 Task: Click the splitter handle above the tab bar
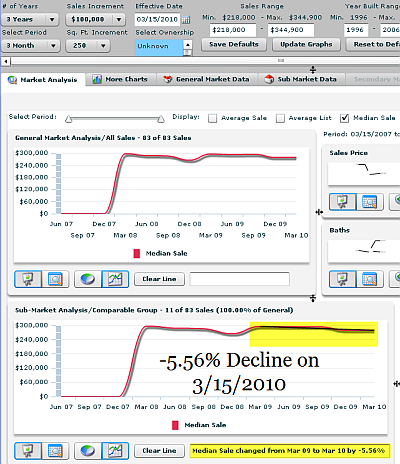coord(313,70)
